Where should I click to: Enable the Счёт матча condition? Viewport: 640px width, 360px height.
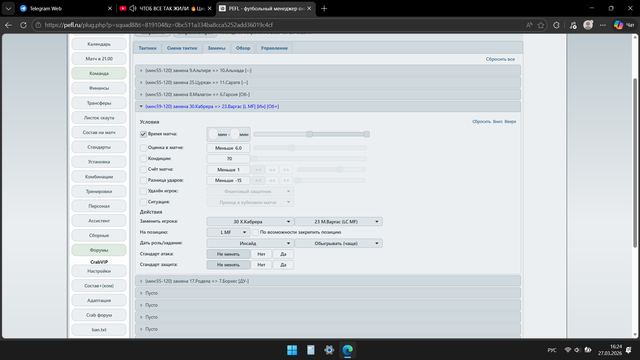pos(143,169)
